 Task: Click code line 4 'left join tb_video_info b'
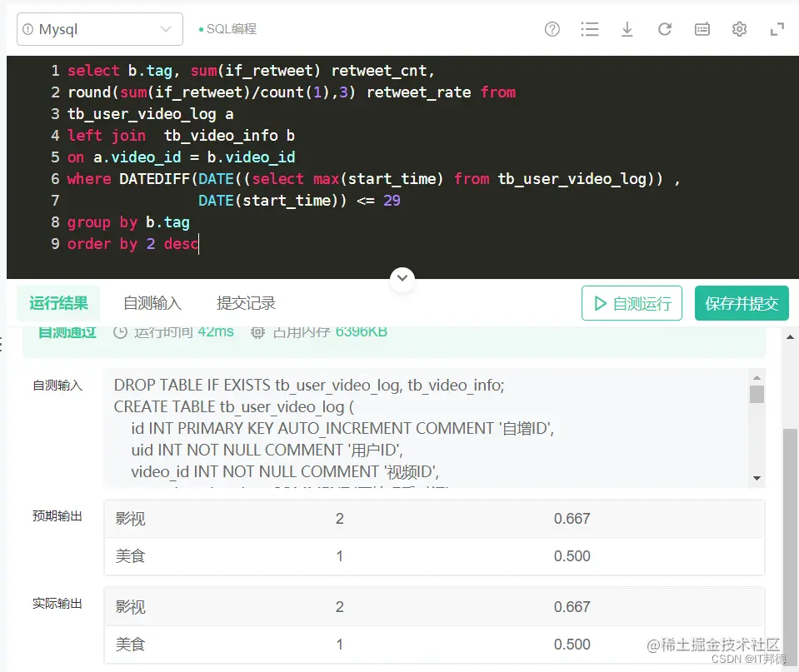click(181, 136)
